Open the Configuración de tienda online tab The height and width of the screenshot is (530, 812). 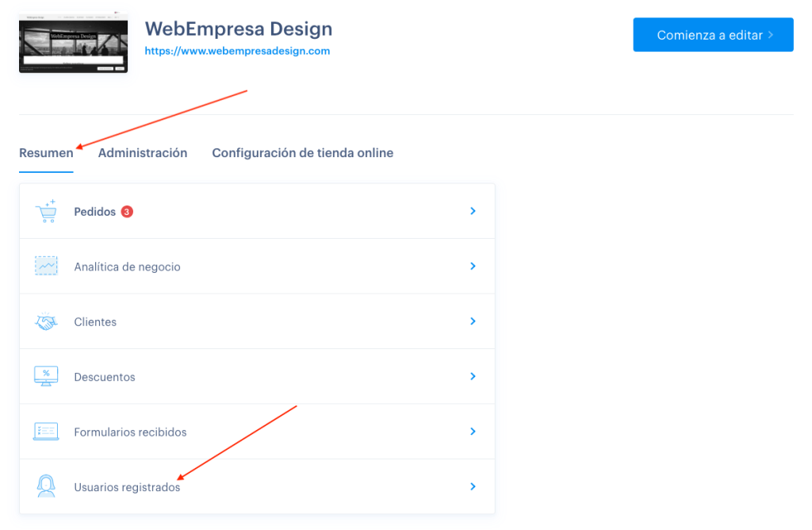tap(302, 153)
